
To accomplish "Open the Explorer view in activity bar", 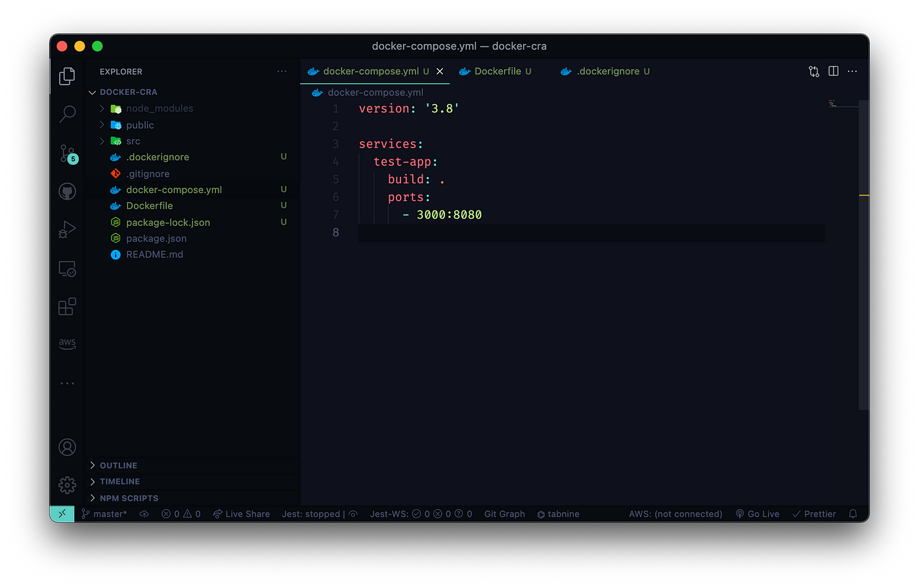I will [67, 76].
